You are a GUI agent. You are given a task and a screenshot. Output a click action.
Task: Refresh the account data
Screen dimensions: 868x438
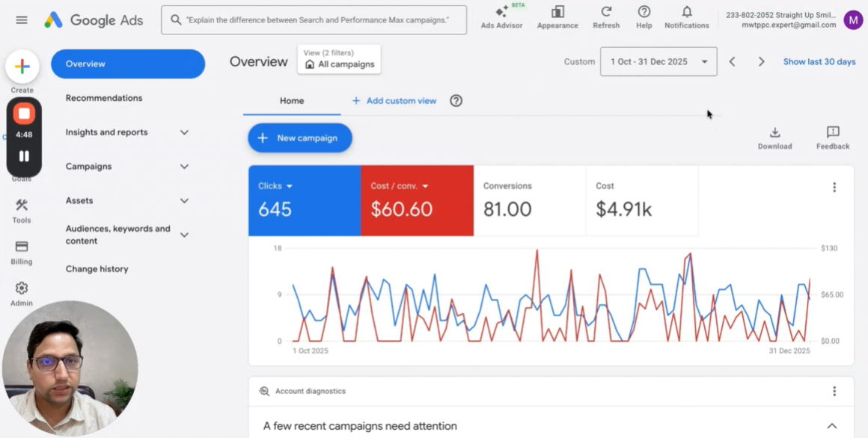click(606, 18)
